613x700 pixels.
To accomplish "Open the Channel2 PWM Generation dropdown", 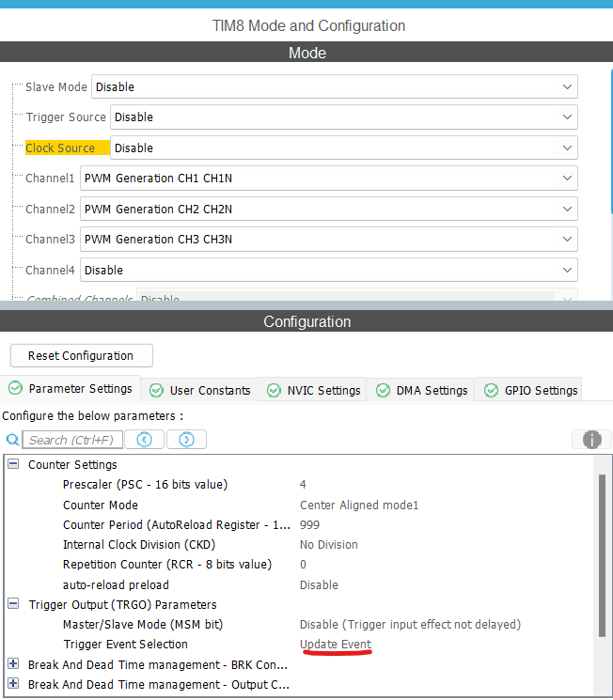I will [329, 209].
